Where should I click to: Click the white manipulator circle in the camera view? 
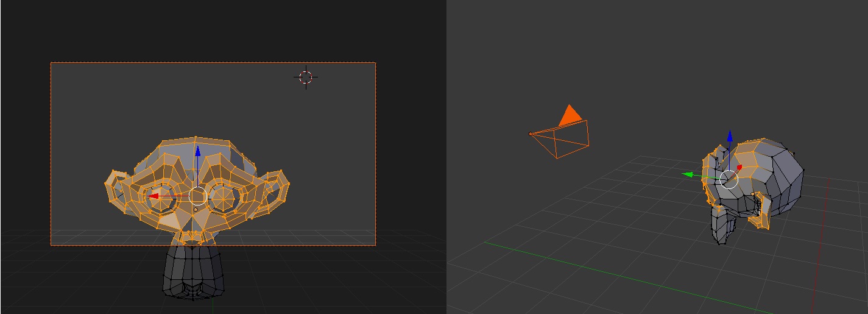point(197,196)
